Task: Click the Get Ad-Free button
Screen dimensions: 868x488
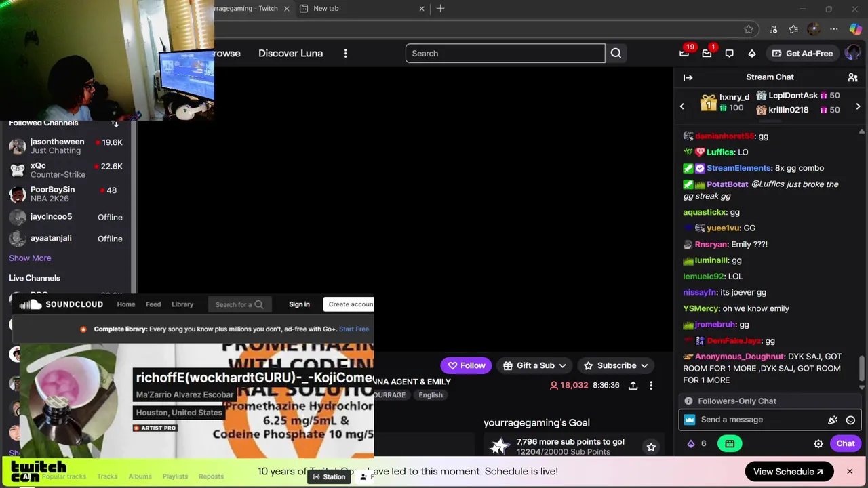Action: (x=802, y=54)
